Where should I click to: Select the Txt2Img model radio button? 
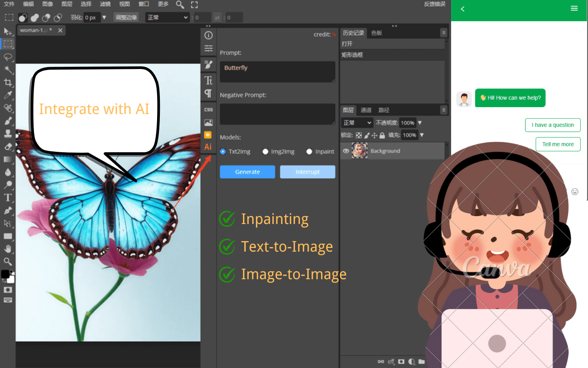coord(223,151)
